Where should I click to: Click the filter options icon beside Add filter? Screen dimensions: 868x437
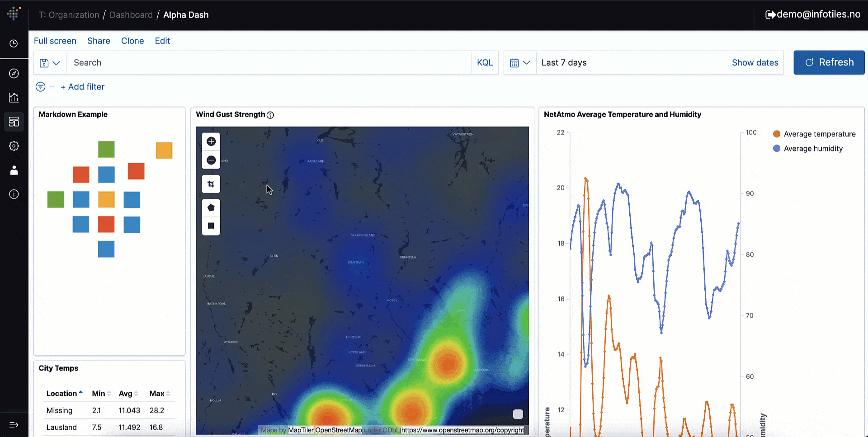(x=41, y=87)
